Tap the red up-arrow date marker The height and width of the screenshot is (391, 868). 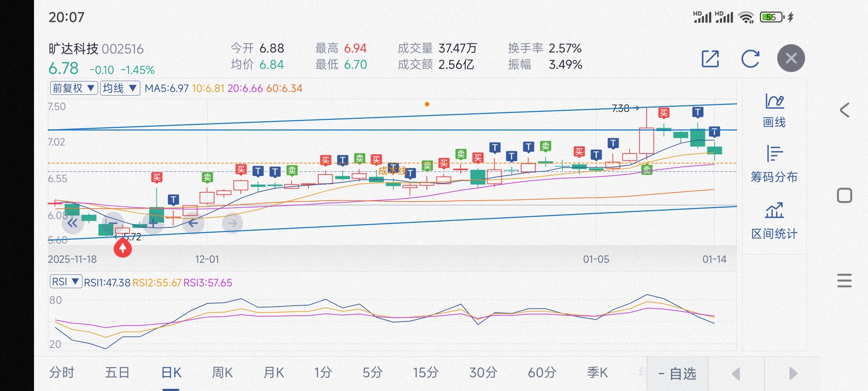123,248
